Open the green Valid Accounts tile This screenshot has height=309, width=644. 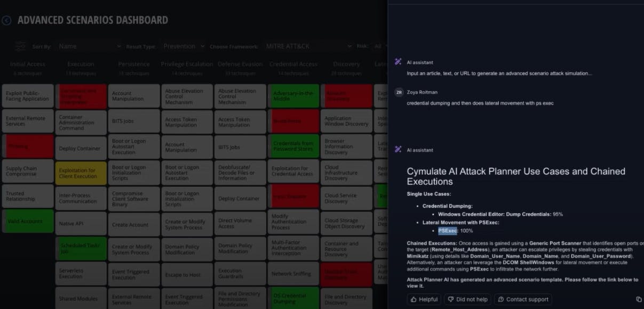tap(28, 221)
